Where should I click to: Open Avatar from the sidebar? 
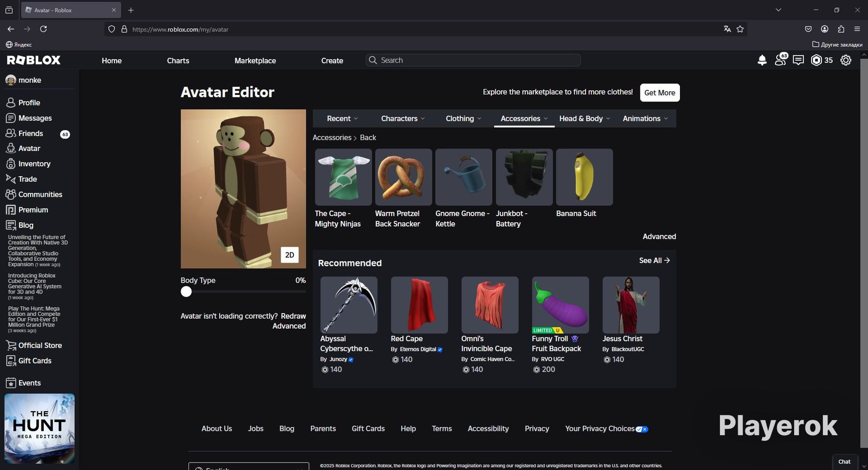[x=29, y=149]
